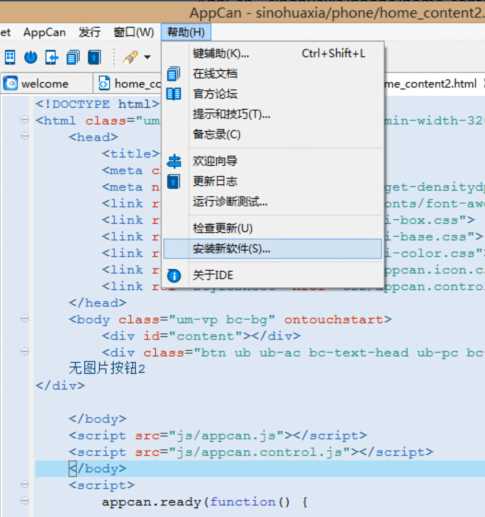The height and width of the screenshot is (517, 485).
Task: Select 运行诊断测试... menu entry
Action: (x=272, y=202)
